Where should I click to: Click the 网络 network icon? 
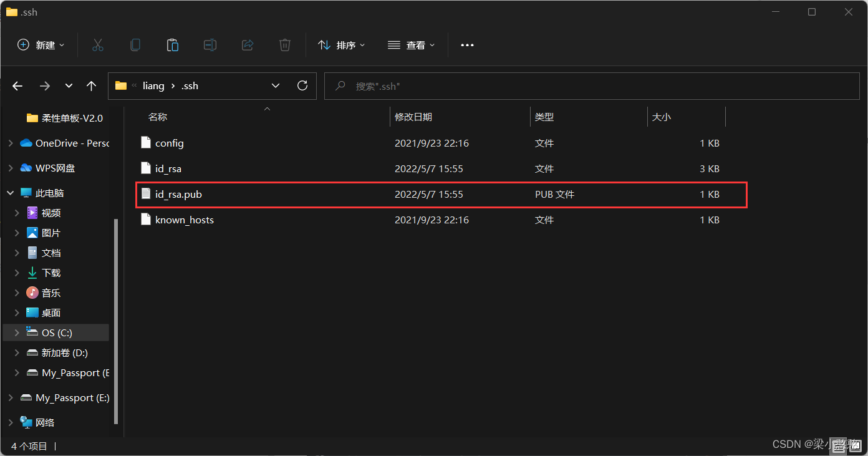click(x=26, y=422)
